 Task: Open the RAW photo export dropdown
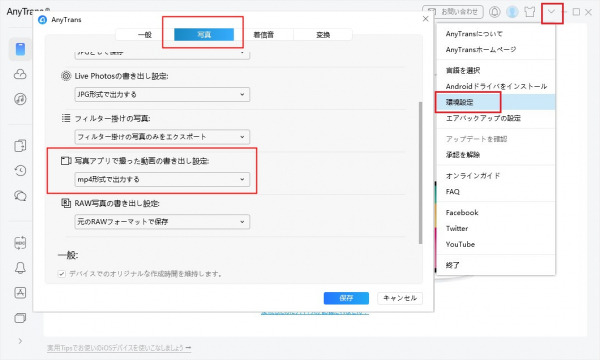click(162, 222)
